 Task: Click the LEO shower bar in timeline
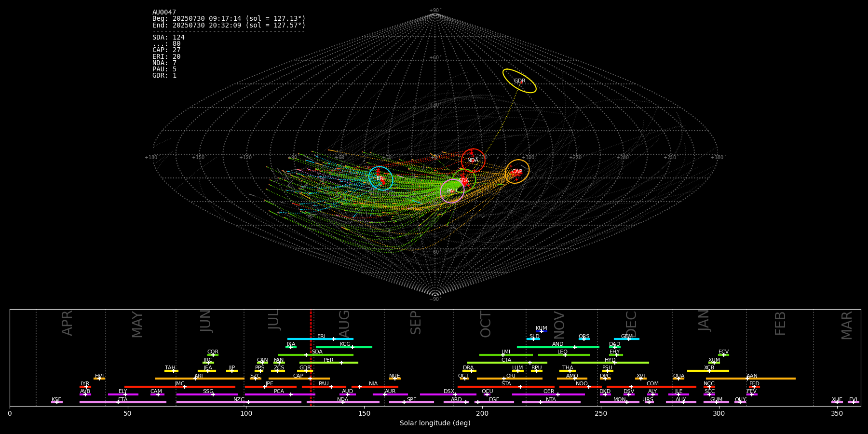[564, 355]
